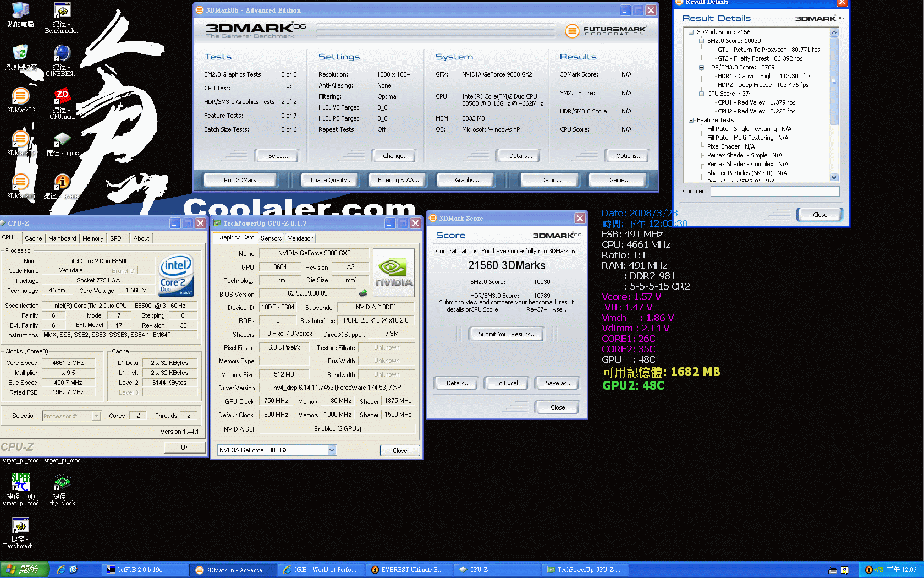Click the 3DMark Score window title icon
Viewport: 924px width, 578px height.
tap(433, 219)
